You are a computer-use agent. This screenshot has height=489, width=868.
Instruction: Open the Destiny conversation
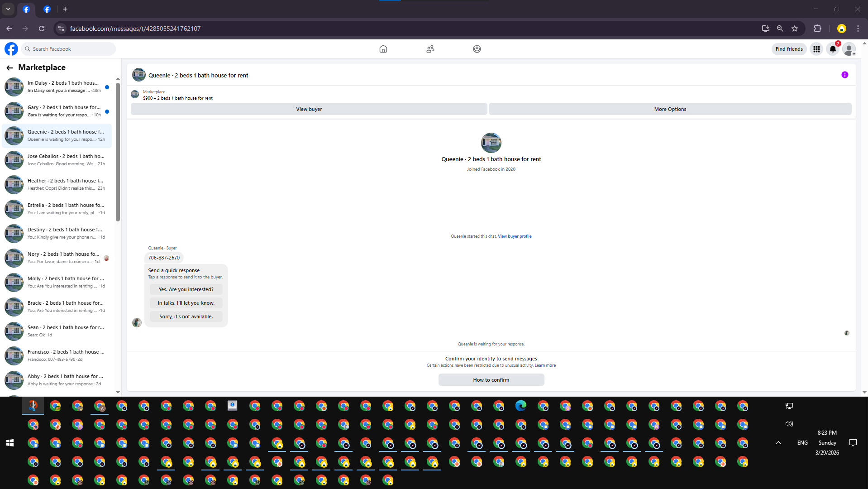click(57, 233)
